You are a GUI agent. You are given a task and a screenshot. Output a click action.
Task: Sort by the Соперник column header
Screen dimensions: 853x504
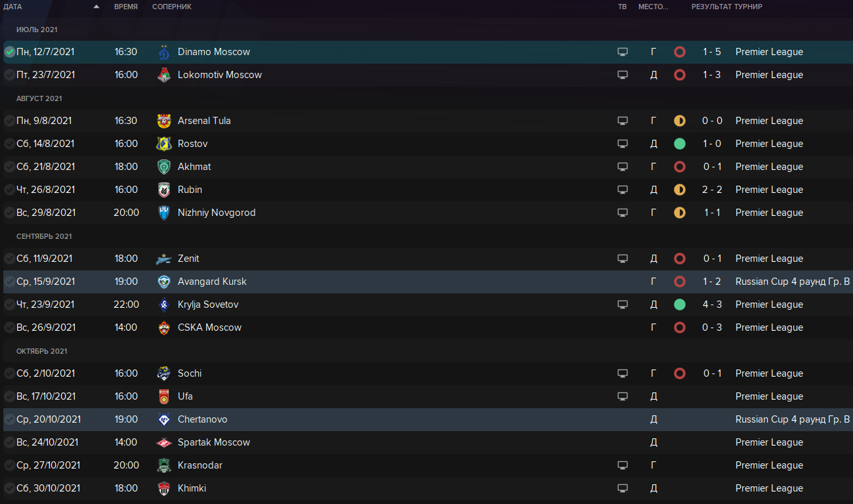coord(172,7)
